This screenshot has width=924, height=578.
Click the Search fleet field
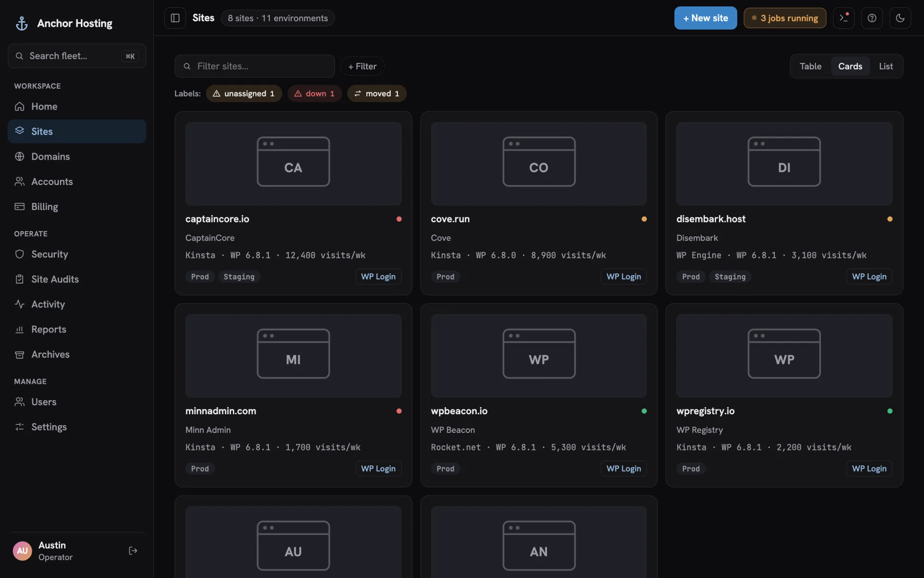(77, 56)
